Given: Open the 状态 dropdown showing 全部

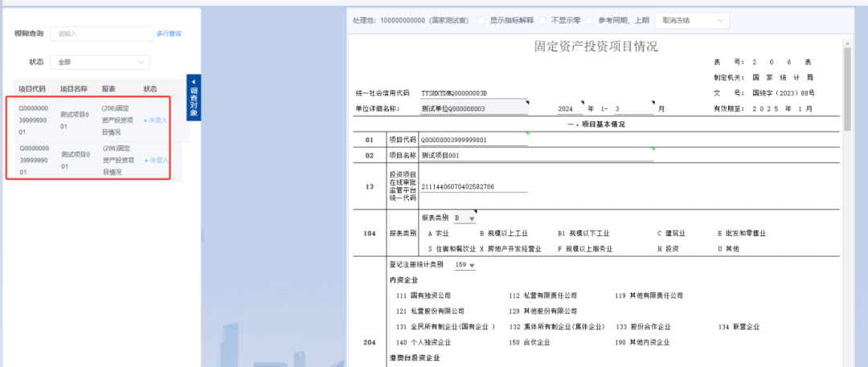Looking at the screenshot, I should click(x=100, y=62).
